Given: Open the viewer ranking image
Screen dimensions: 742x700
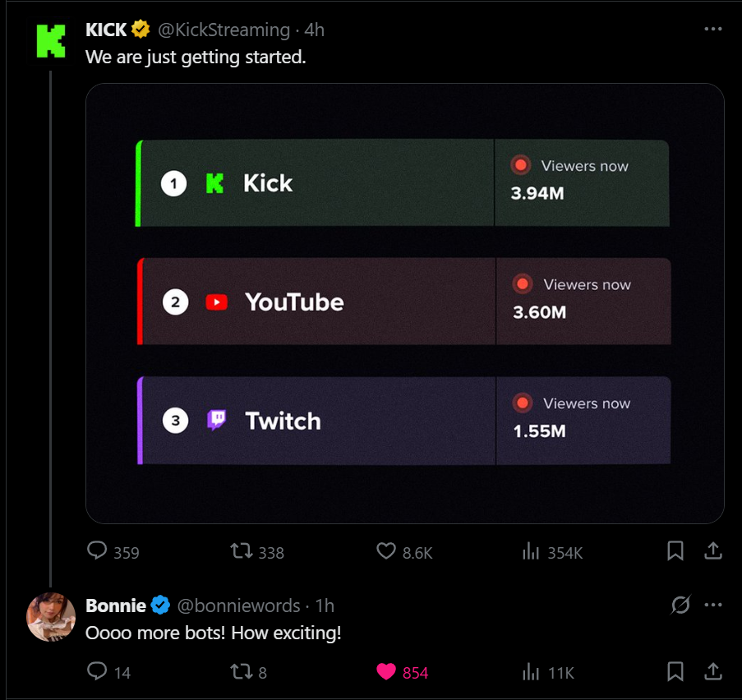Looking at the screenshot, I should (x=404, y=303).
